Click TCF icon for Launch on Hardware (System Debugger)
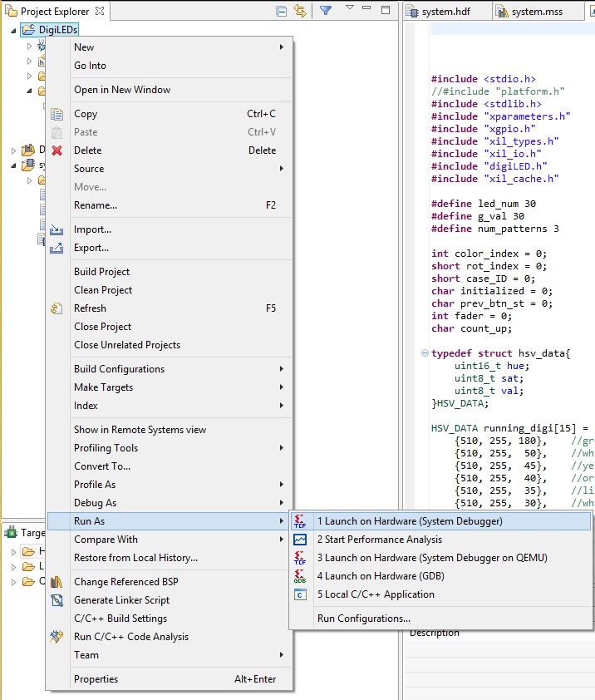595x700 pixels. click(300, 521)
